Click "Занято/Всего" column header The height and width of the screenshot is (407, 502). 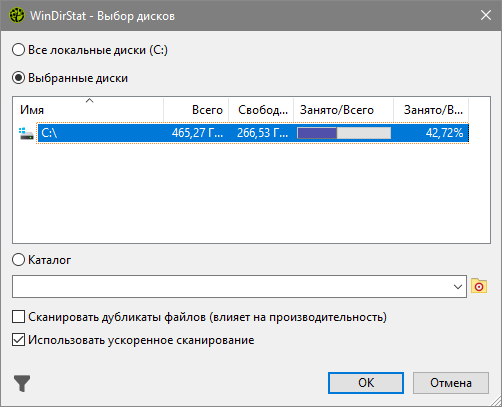[343, 110]
